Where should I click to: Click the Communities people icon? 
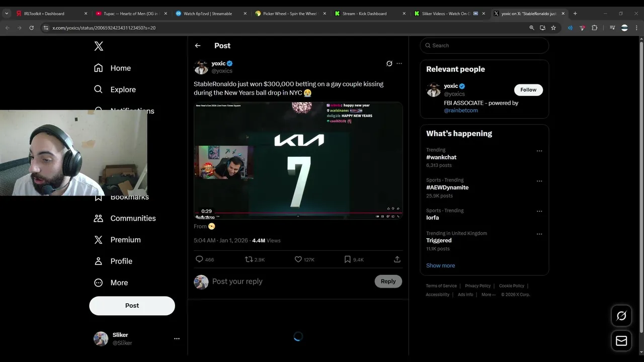pos(99,218)
